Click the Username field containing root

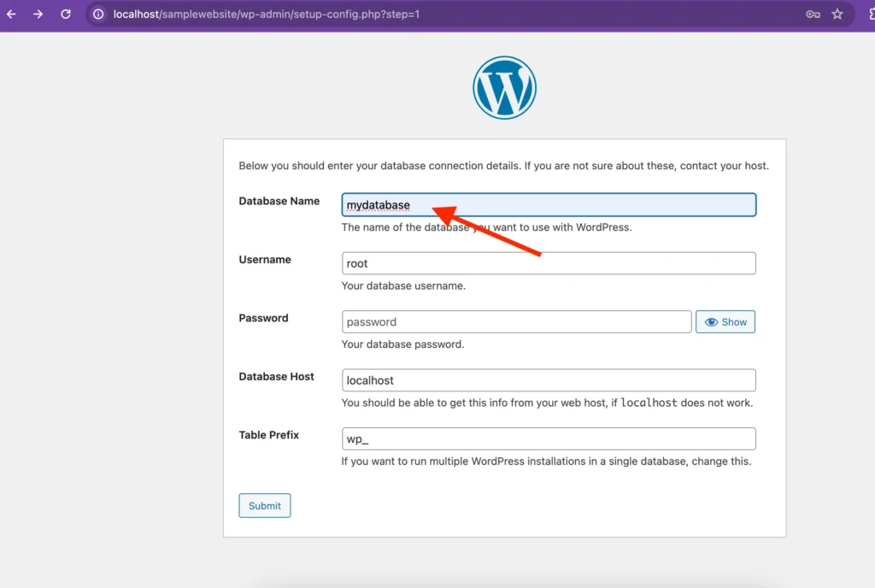[549, 263]
